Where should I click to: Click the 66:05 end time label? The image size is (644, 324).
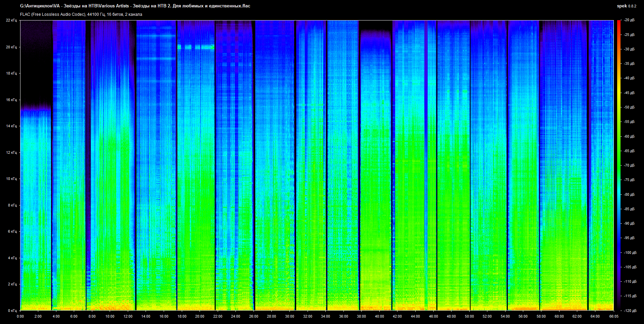point(613,316)
